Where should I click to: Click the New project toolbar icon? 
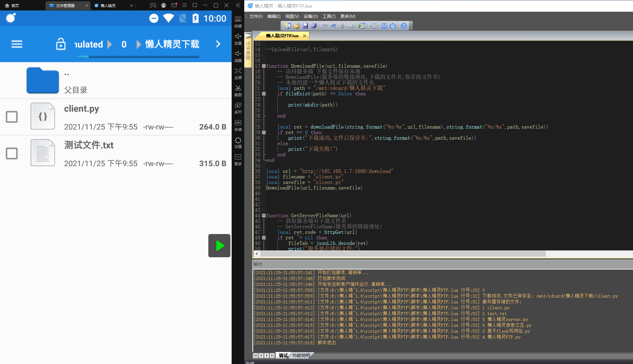tap(288, 26)
